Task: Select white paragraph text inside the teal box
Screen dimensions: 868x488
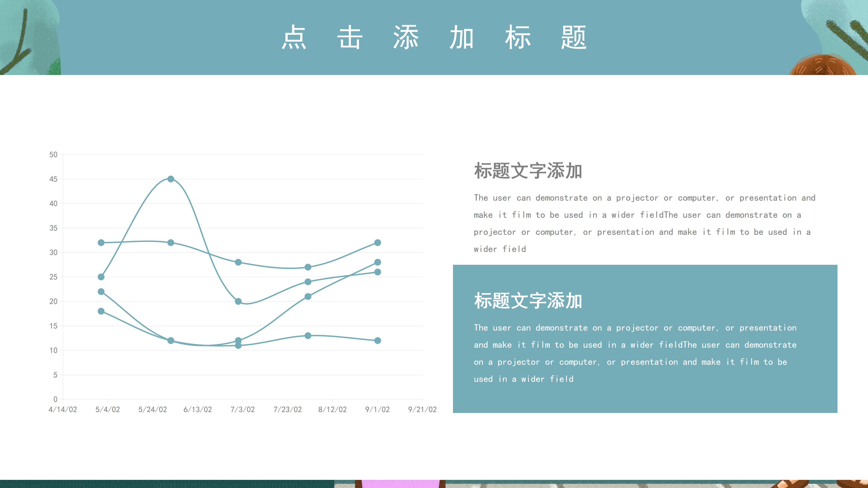Action: pyautogui.click(x=635, y=353)
